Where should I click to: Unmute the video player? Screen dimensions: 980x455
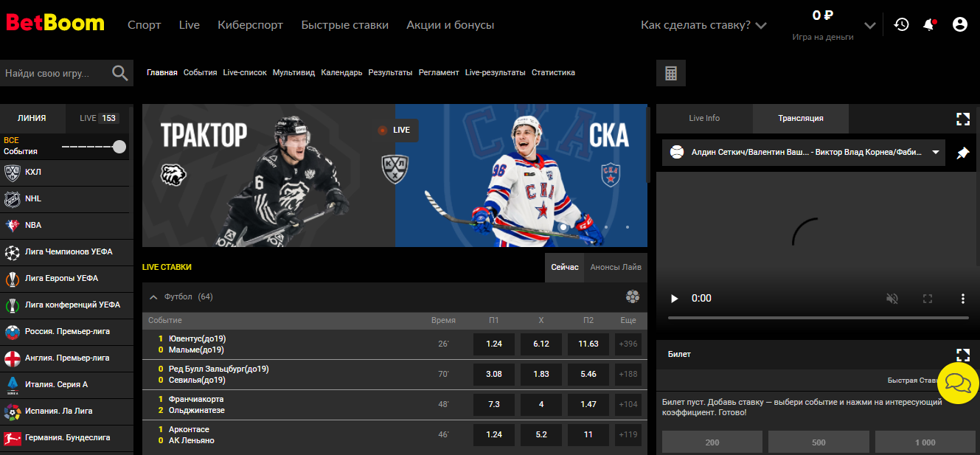(892, 299)
